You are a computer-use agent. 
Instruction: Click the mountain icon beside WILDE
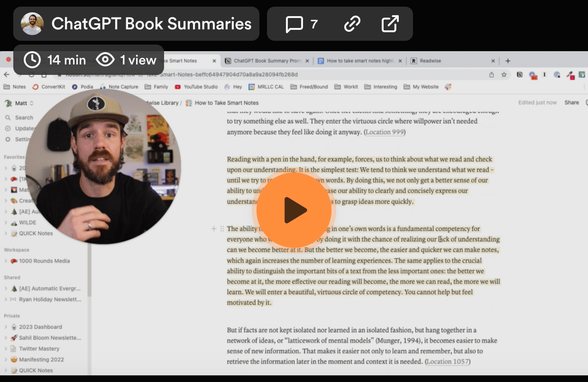tap(14, 222)
